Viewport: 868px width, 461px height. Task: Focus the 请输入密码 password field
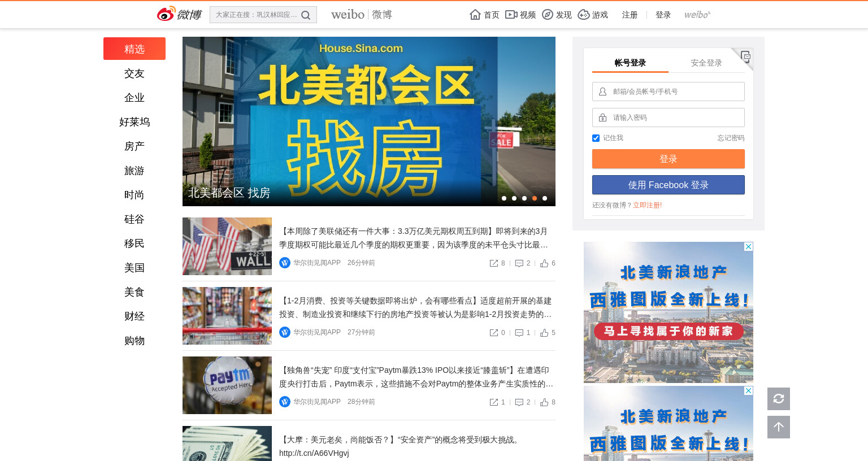coord(669,118)
